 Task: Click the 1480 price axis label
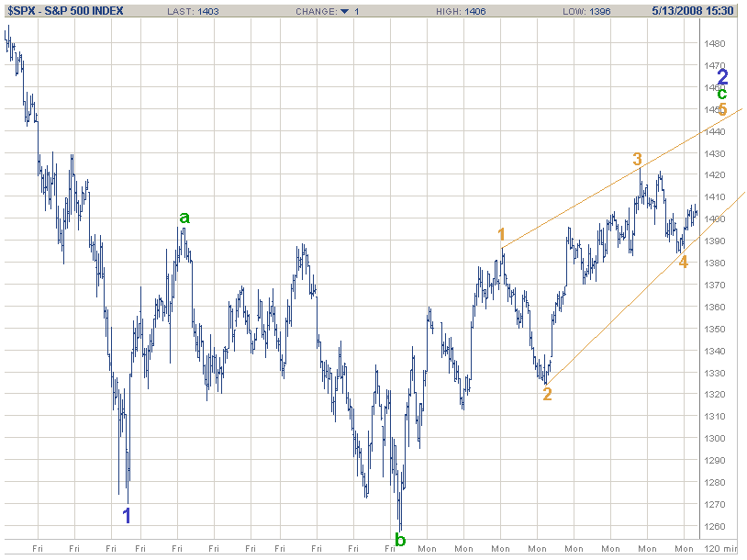click(x=715, y=44)
